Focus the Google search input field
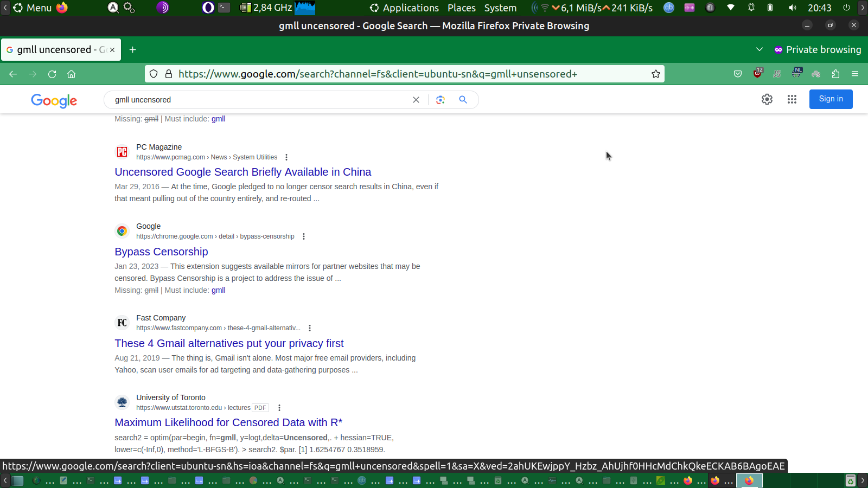 260,100
